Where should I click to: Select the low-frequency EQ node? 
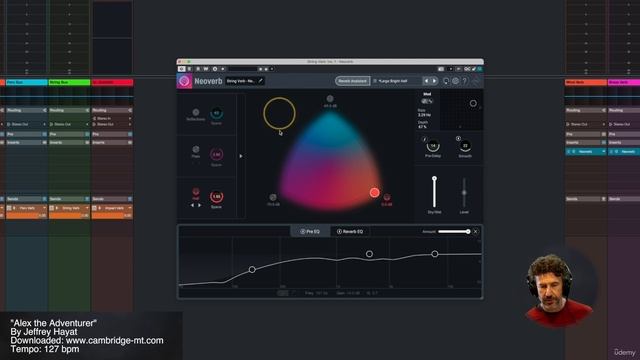click(252, 269)
